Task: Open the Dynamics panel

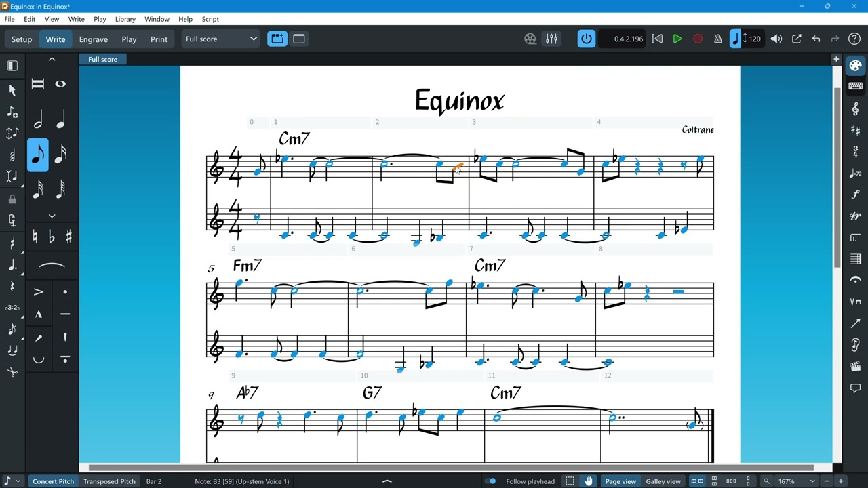Action: [x=855, y=195]
